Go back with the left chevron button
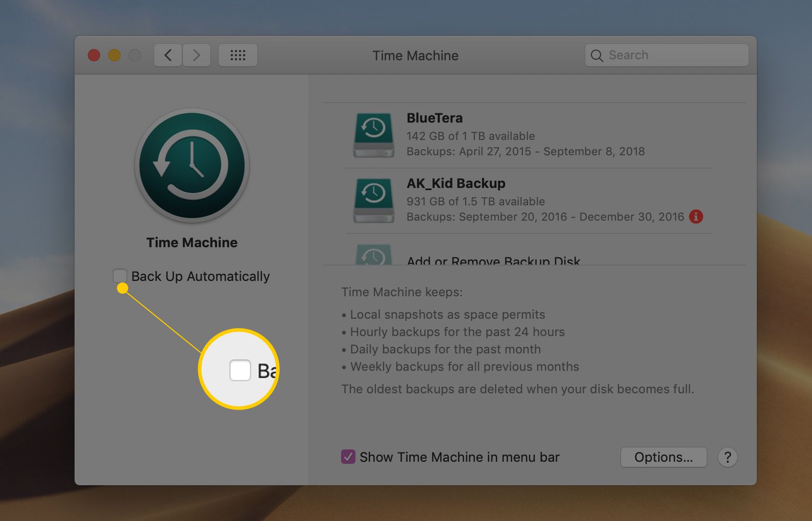Image resolution: width=812 pixels, height=521 pixels. pos(168,55)
